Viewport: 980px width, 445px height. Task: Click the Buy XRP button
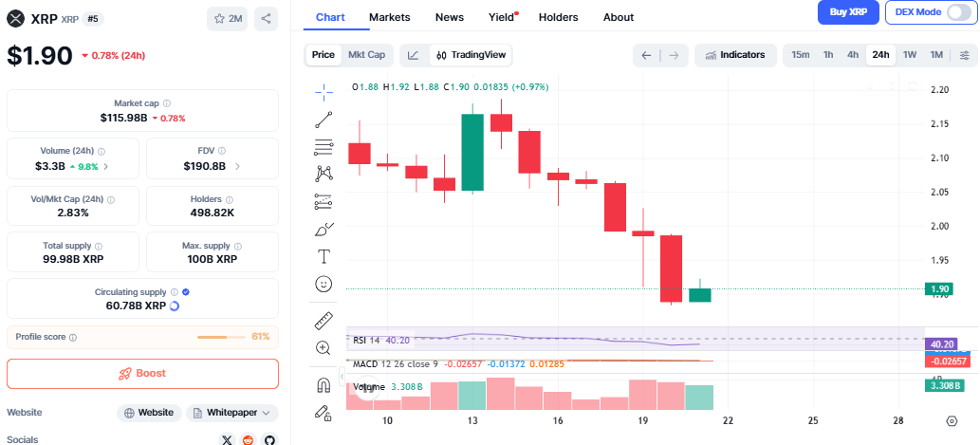[848, 12]
